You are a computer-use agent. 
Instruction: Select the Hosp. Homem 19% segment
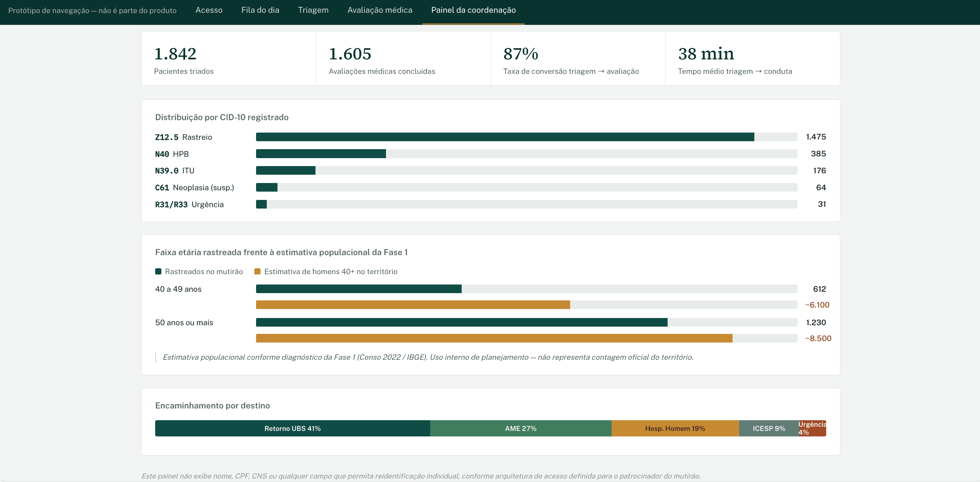[675, 428]
